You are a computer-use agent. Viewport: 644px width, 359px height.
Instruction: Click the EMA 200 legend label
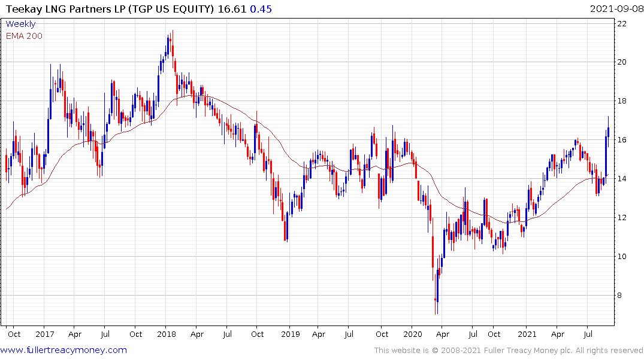click(24, 36)
